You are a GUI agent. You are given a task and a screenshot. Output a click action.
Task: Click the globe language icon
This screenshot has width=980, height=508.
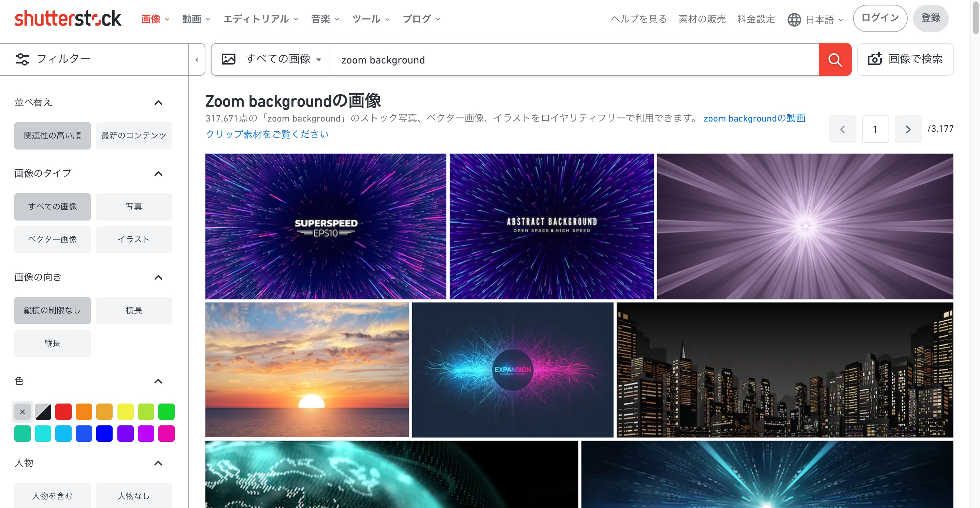[794, 19]
